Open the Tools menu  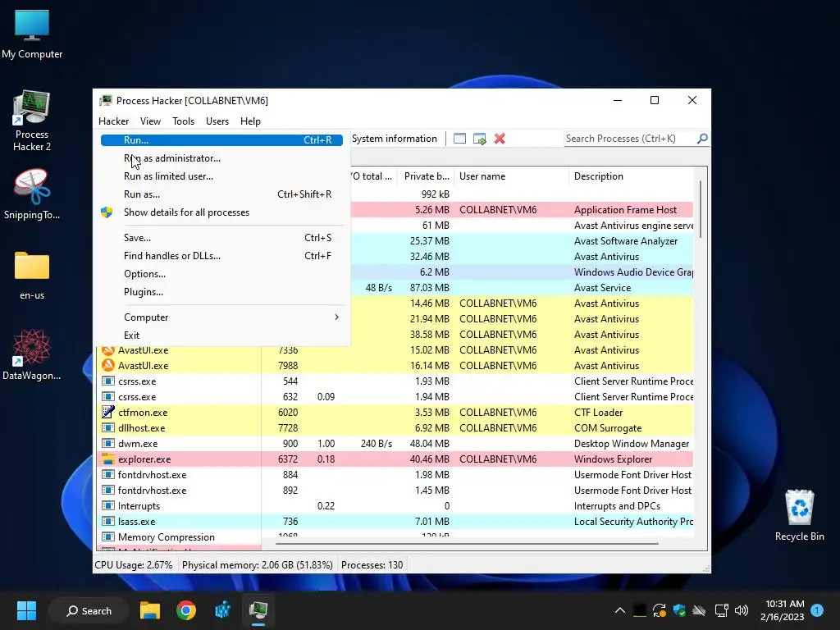[183, 121]
